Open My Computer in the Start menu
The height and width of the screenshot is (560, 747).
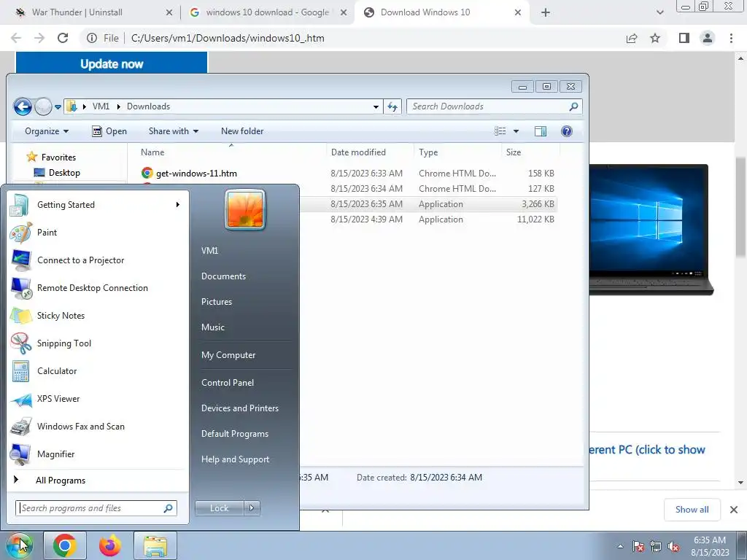(228, 355)
